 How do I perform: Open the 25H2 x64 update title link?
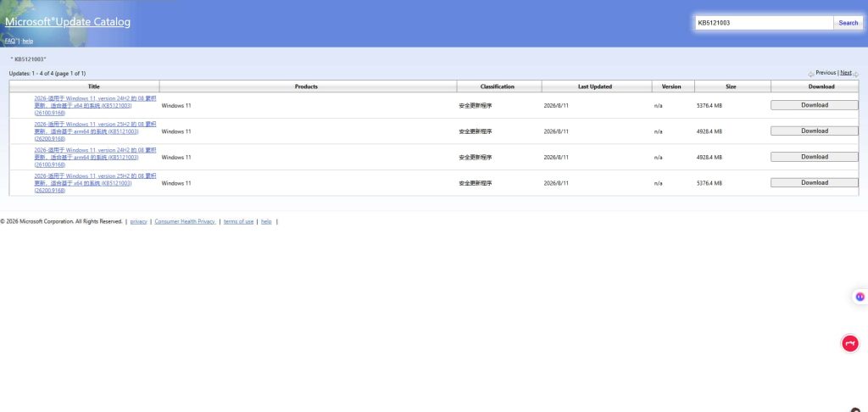95,183
